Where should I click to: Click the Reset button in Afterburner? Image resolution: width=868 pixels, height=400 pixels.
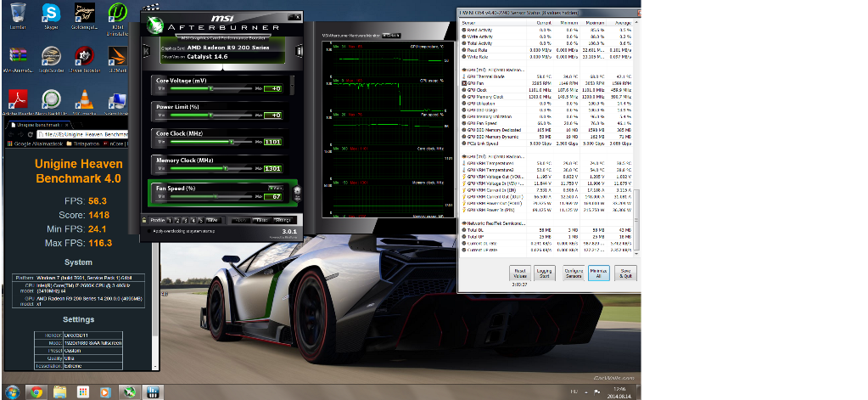tap(262, 220)
